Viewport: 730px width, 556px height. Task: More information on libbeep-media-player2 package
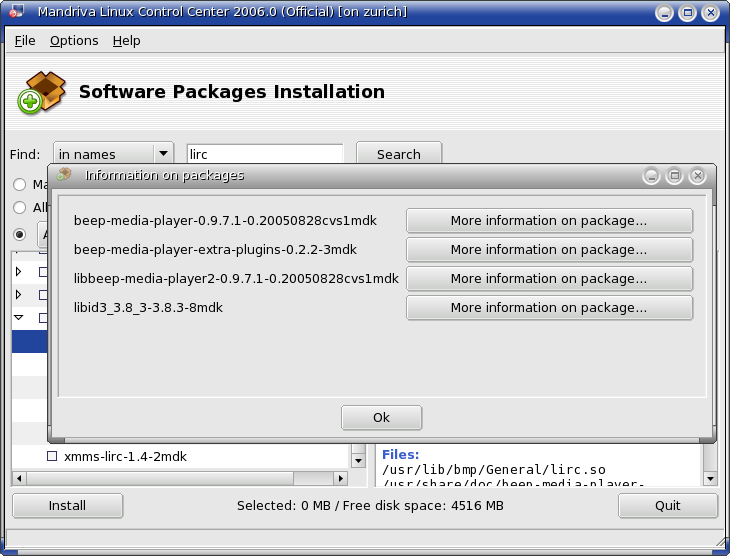click(549, 278)
